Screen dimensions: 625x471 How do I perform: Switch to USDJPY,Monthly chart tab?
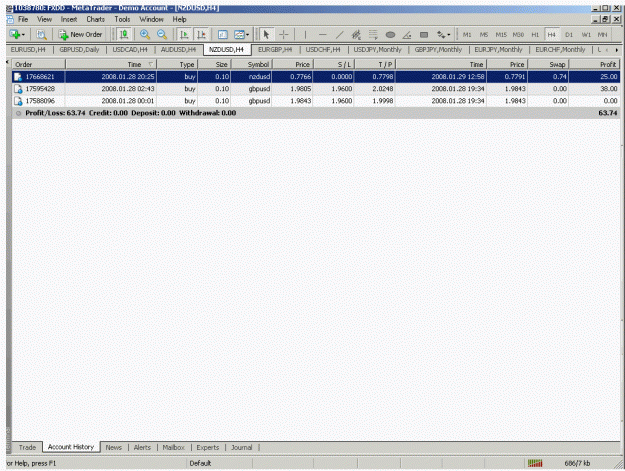click(x=377, y=49)
